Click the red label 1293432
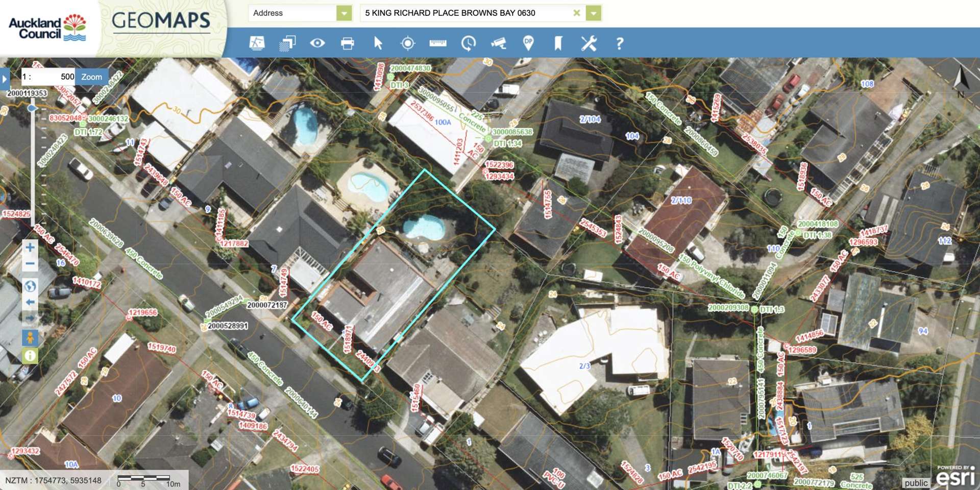Image resolution: width=980 pixels, height=490 pixels. click(25, 451)
